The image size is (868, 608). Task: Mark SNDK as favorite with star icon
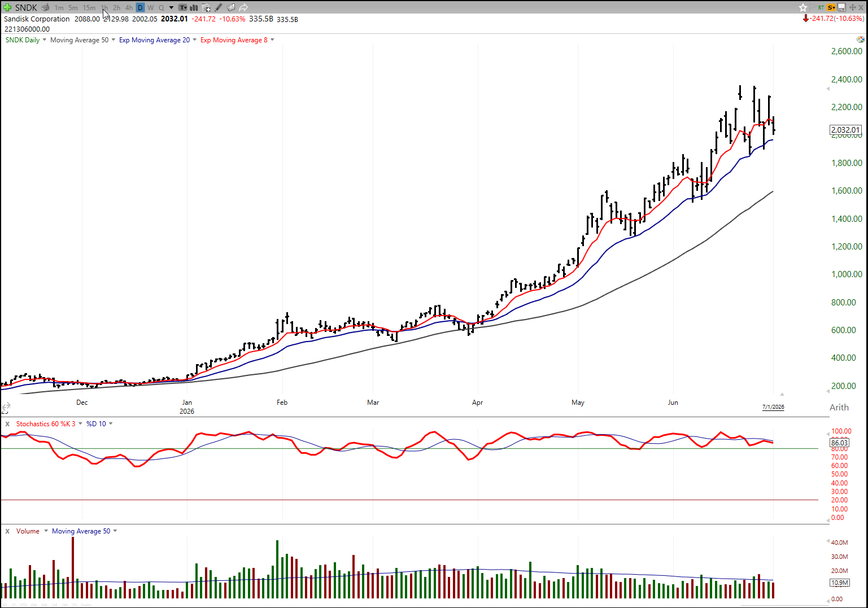[x=803, y=7]
